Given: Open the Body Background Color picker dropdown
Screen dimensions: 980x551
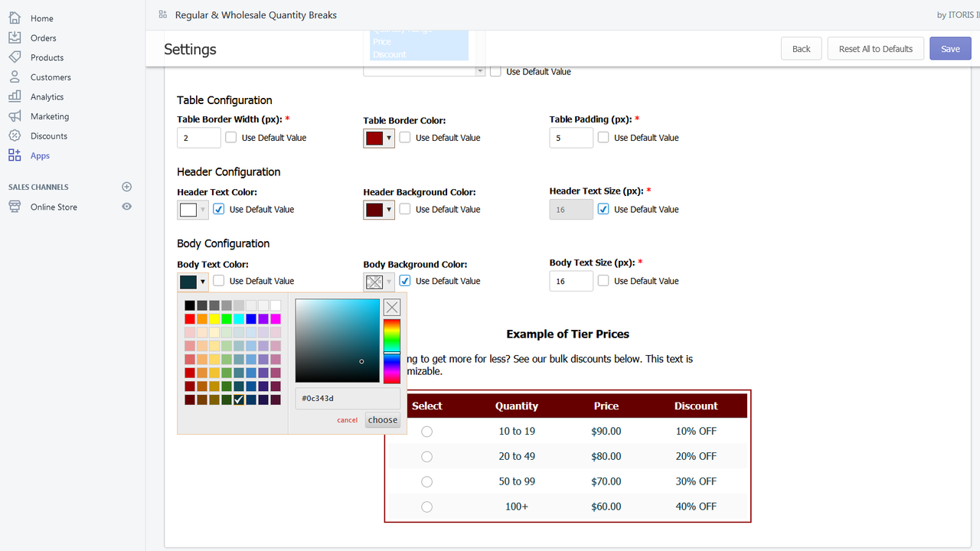Looking at the screenshot, I should pos(379,282).
